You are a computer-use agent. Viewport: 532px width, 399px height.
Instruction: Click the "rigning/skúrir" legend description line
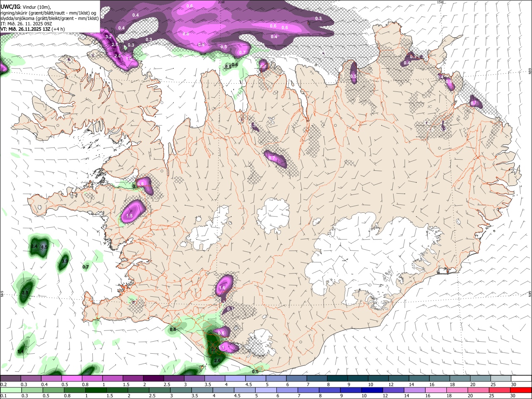click(x=48, y=13)
